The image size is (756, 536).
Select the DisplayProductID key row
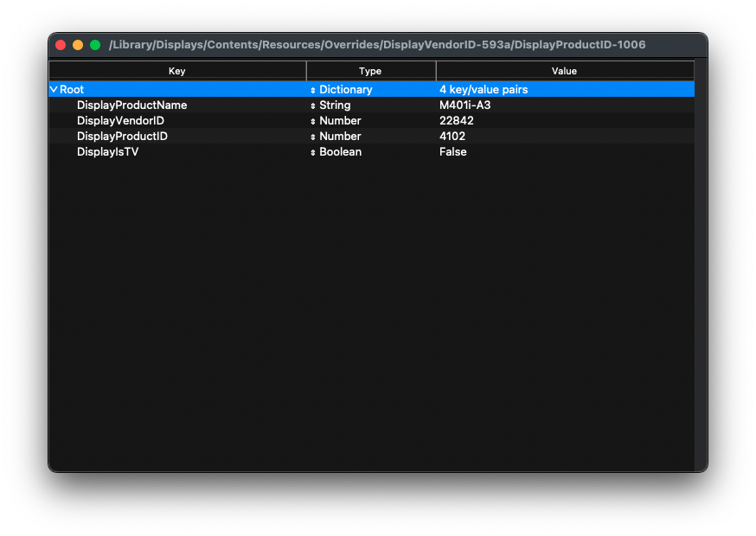pyautogui.click(x=122, y=137)
